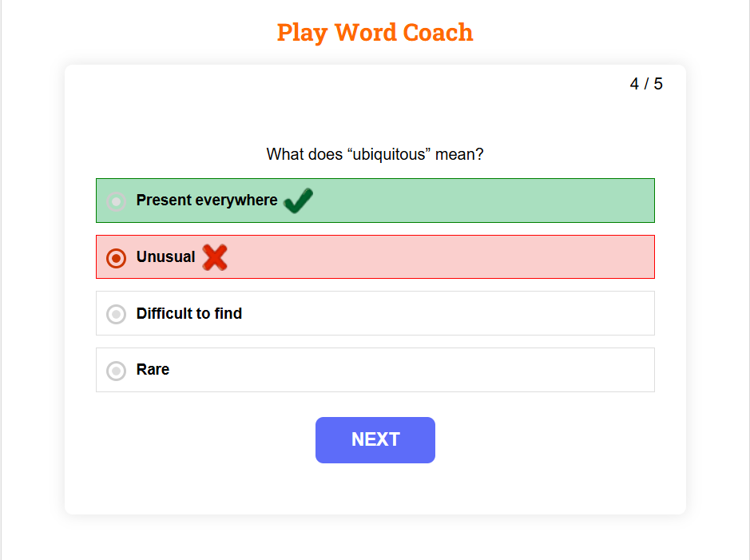
Task: Pick the "Rare" radio button
Action: tap(117, 371)
